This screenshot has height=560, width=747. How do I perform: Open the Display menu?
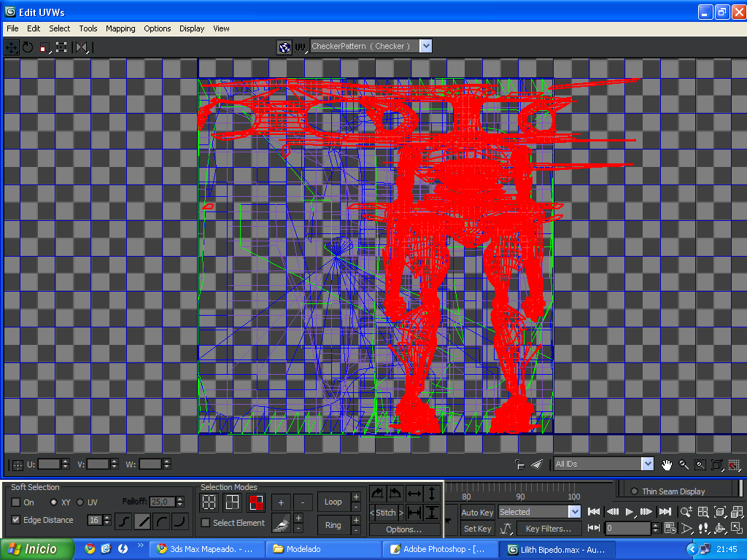[x=192, y=28]
